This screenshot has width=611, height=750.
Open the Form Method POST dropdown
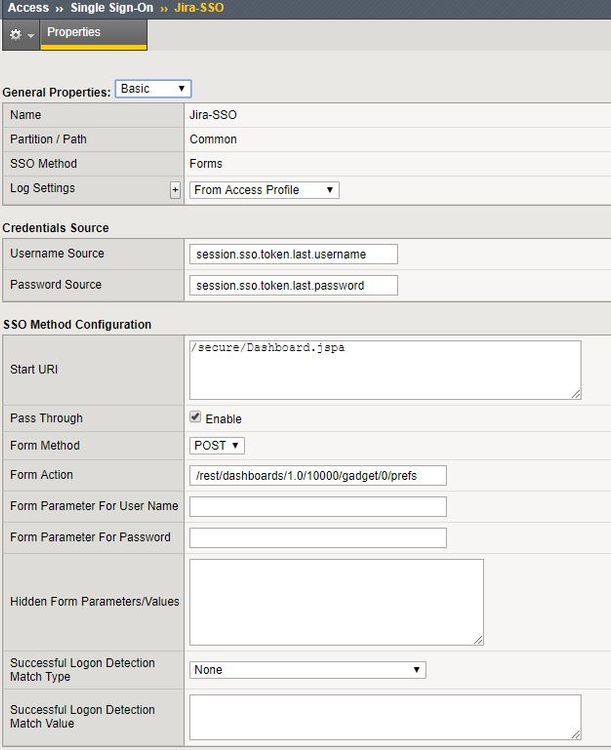[x=217, y=446]
